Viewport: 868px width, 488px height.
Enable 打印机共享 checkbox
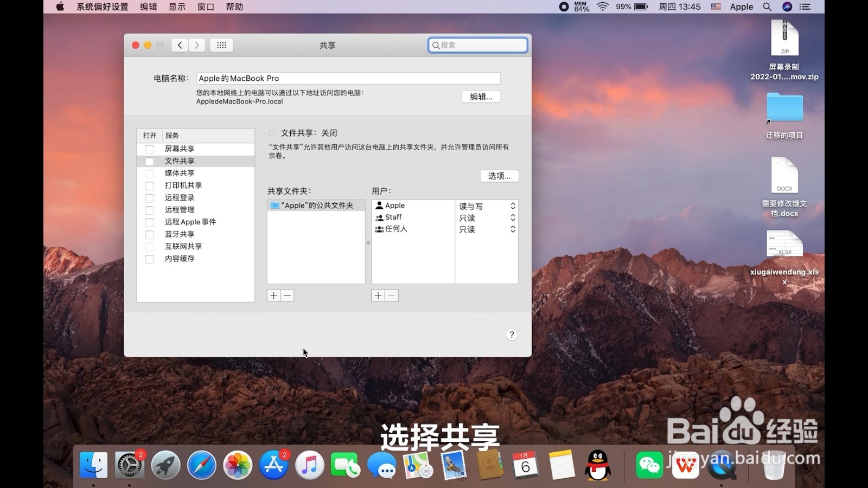(149, 185)
